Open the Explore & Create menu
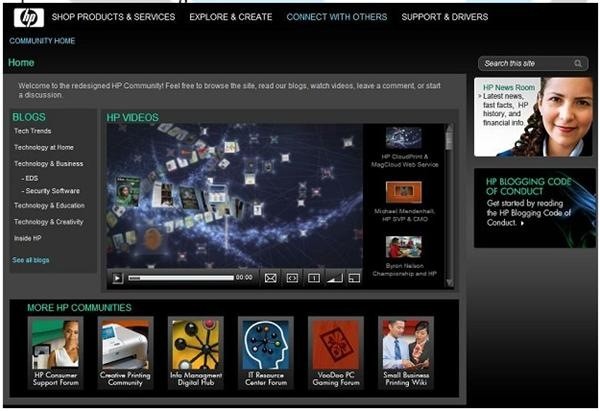Viewport: 600px width, 411px height. click(231, 17)
